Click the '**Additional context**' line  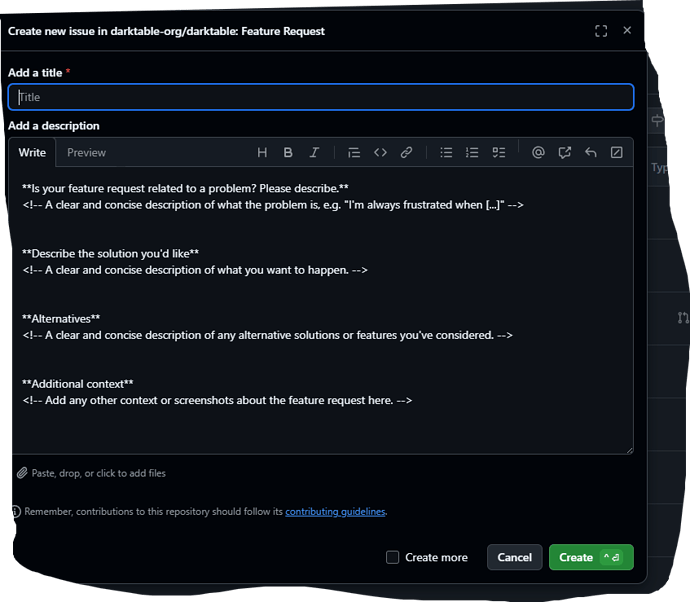tap(78, 384)
